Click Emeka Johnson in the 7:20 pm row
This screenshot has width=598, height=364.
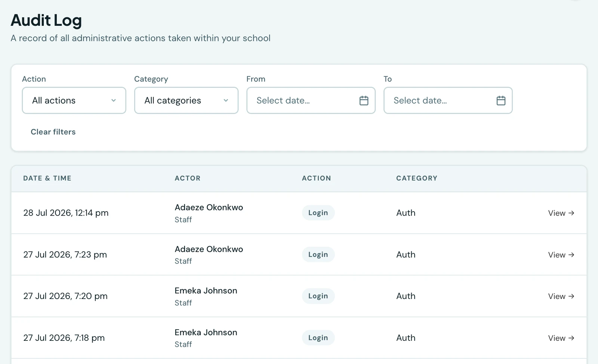(206, 291)
